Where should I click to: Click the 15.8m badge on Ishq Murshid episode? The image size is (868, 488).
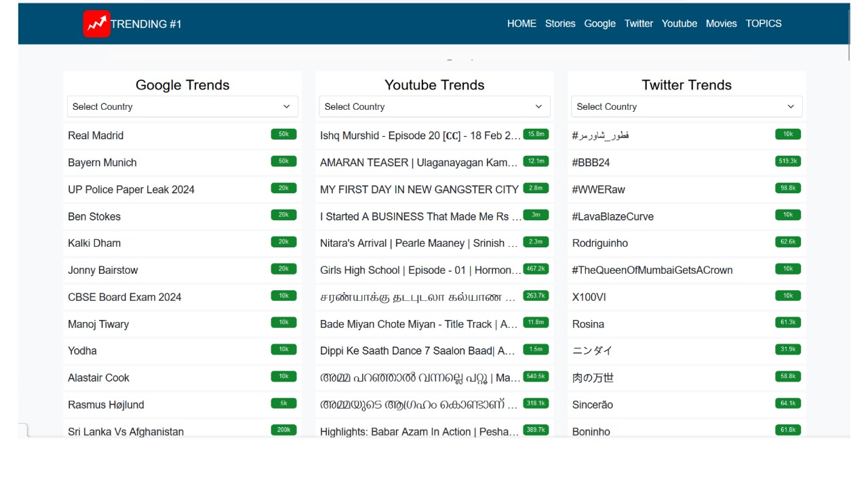(x=535, y=134)
